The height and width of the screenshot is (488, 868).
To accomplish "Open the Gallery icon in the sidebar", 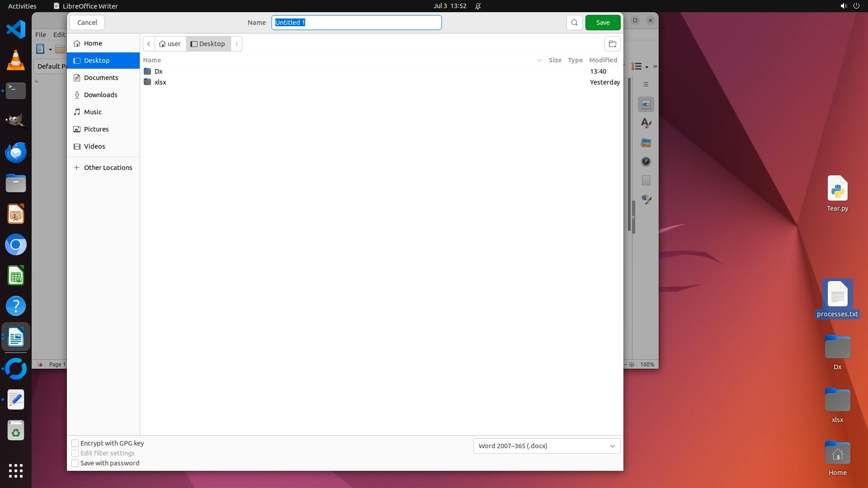I will (x=646, y=143).
